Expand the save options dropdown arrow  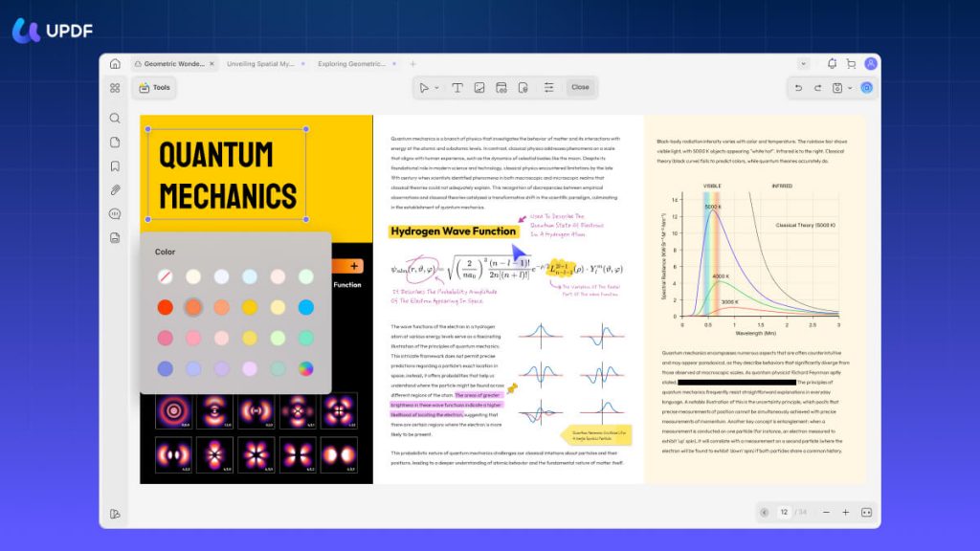click(x=850, y=88)
